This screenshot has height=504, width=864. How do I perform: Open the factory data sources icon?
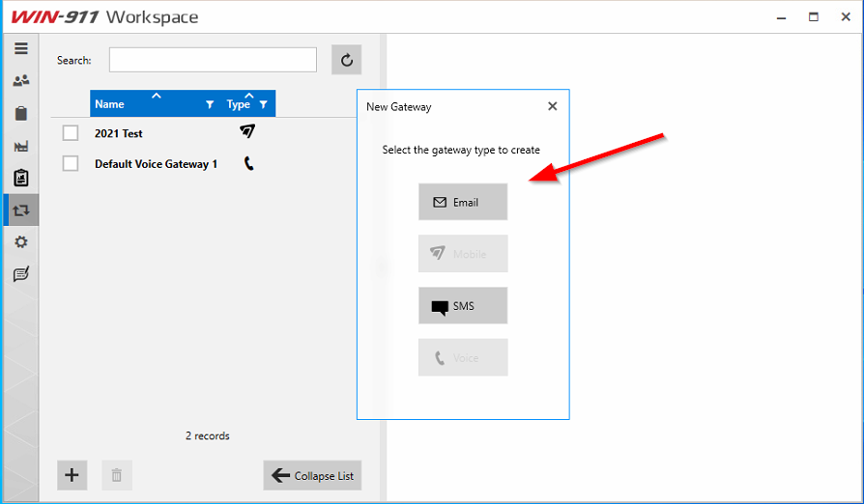point(21,146)
